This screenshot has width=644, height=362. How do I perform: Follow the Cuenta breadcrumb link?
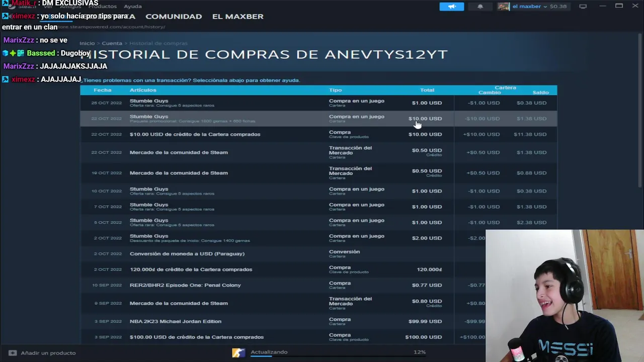[112, 43]
